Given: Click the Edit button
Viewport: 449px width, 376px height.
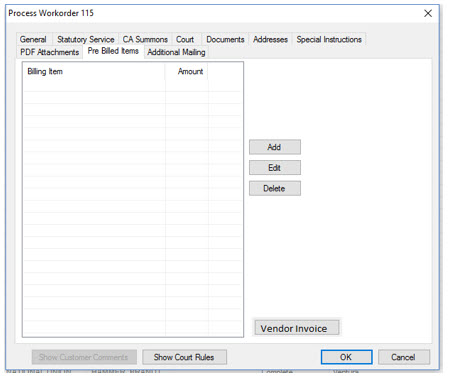Looking at the screenshot, I should (x=275, y=168).
